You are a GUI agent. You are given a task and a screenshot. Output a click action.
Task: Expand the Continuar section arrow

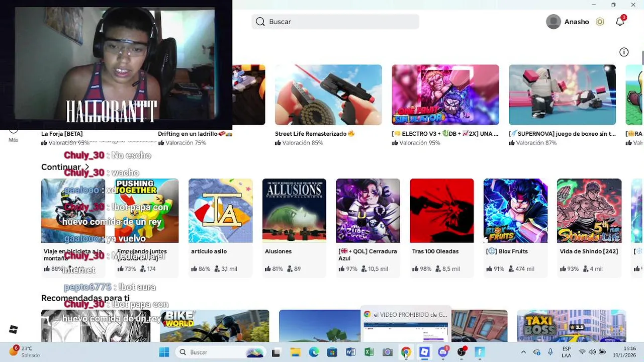87,167
